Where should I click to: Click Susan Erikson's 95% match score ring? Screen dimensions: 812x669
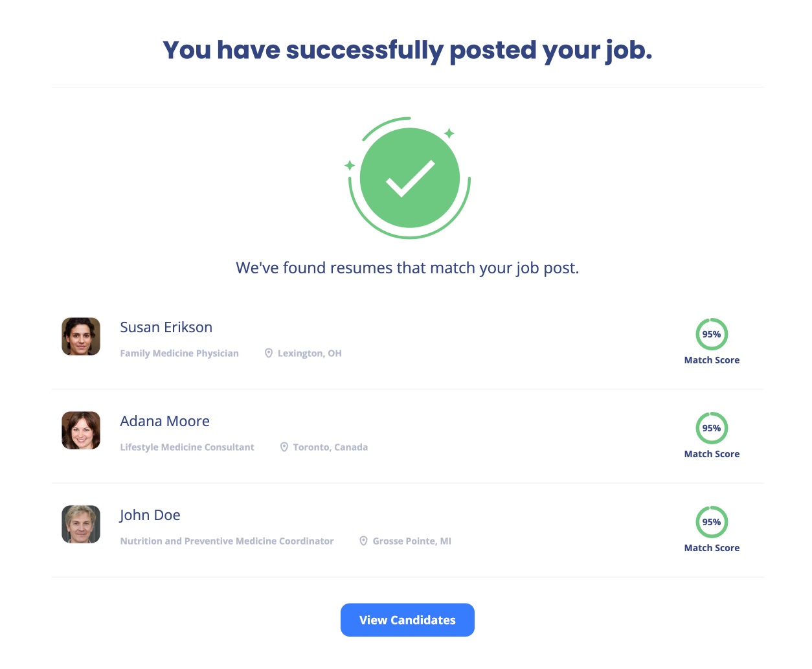click(x=712, y=334)
